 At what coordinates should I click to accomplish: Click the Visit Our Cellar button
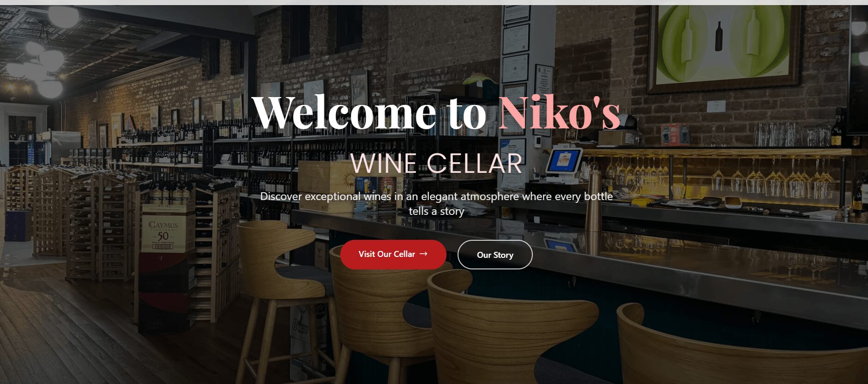point(393,254)
